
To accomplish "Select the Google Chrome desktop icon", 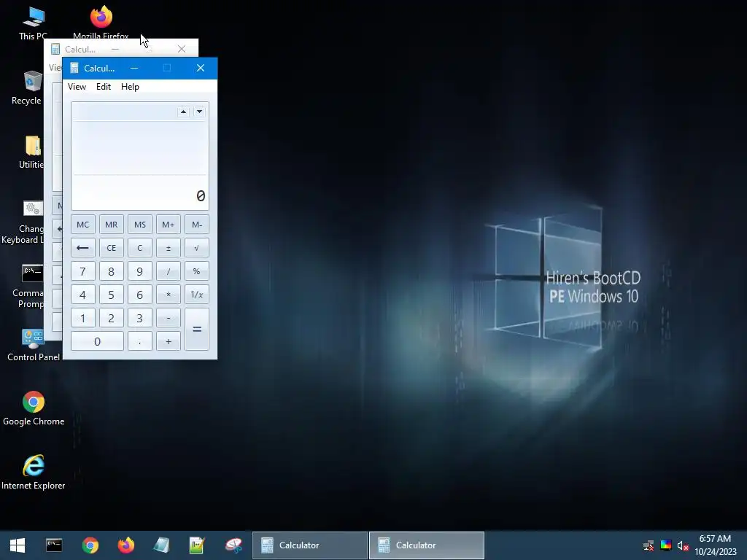I will point(34,408).
